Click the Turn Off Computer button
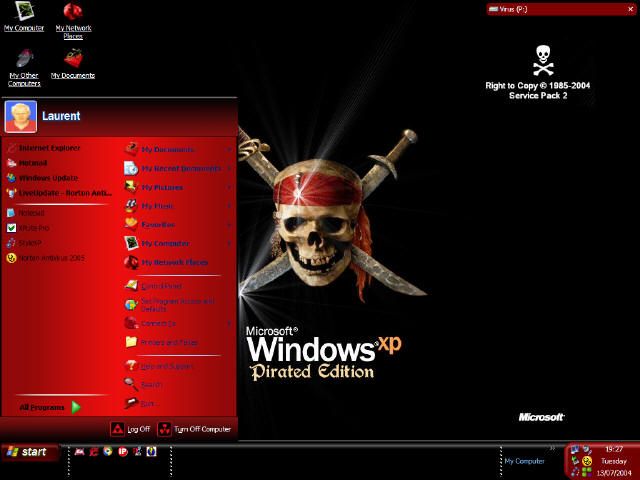The height and width of the screenshot is (480, 640). coord(195,429)
